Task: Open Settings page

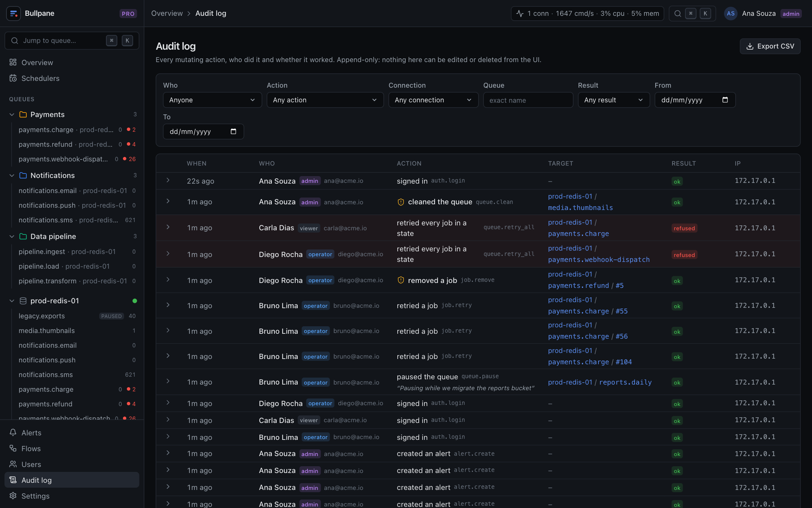Action: (72, 496)
